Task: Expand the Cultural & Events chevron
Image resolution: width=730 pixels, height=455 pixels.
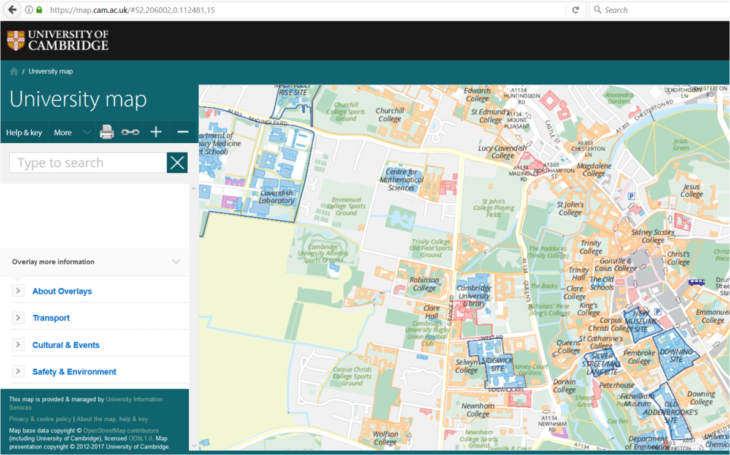Action: 18,345
